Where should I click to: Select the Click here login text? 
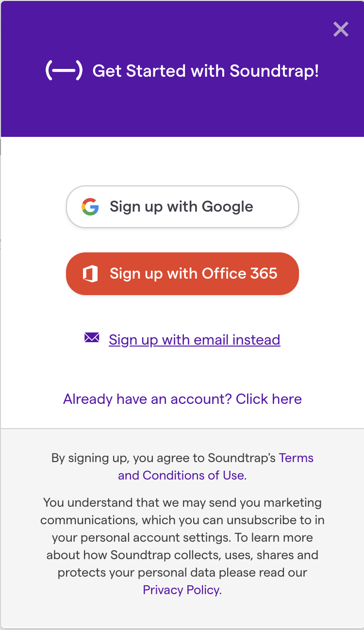[269, 399]
